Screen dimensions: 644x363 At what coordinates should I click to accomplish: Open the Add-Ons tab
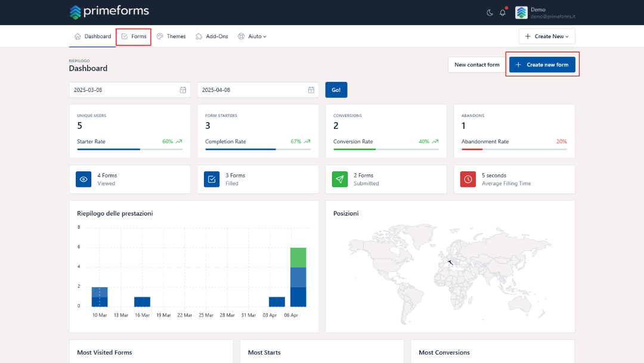point(212,36)
